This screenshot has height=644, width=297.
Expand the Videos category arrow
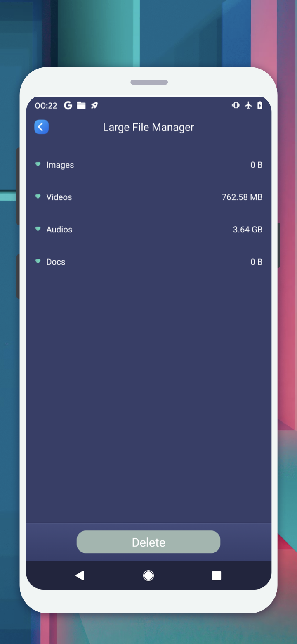tap(38, 197)
